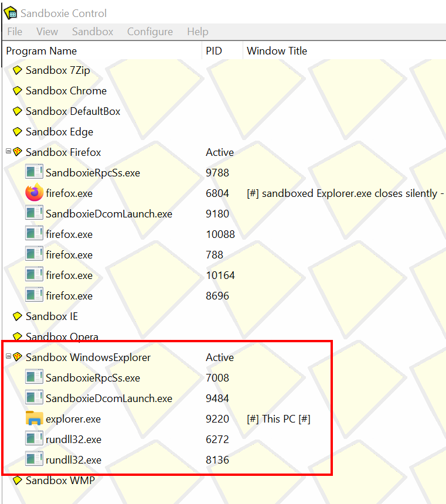Select the Sandbox DefaultBox row
This screenshot has height=504, width=446.
[x=73, y=111]
